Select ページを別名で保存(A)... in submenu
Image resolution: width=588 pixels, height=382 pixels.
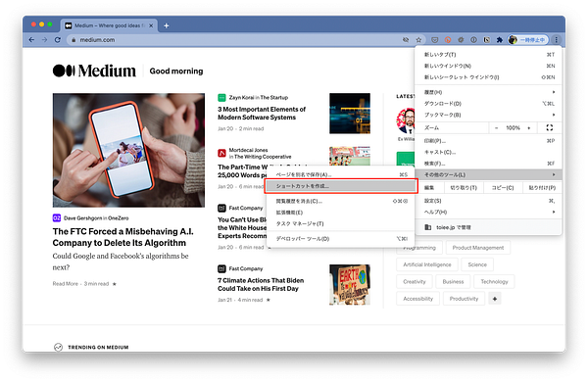[340, 174]
